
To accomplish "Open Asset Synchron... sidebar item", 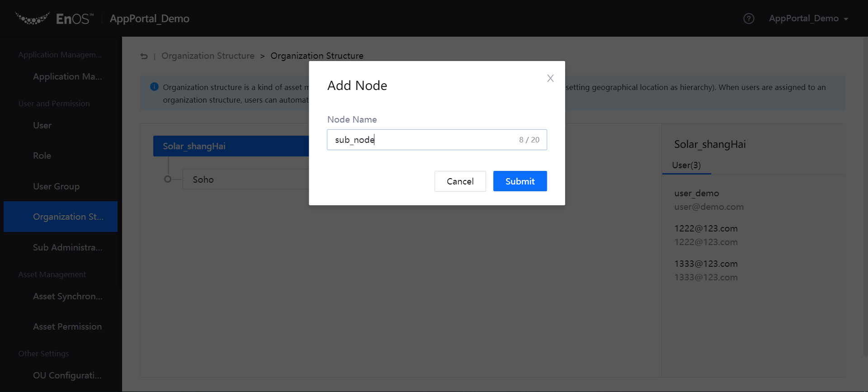I will point(67,296).
